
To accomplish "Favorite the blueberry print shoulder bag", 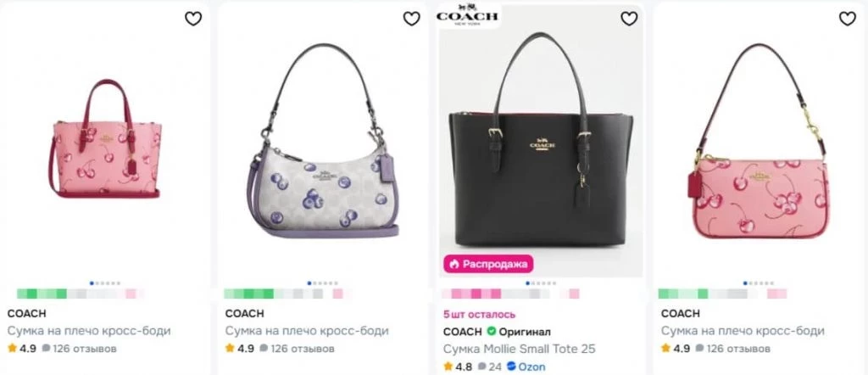I will point(411,19).
